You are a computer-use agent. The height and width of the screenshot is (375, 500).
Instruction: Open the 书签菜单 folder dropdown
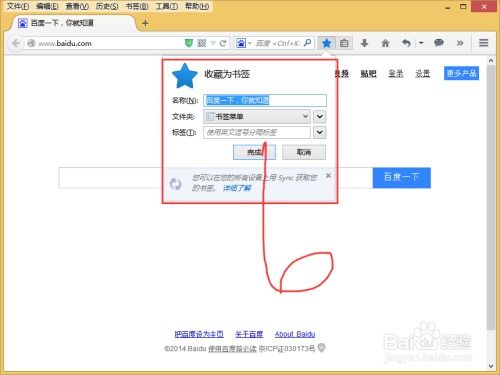pos(257,116)
